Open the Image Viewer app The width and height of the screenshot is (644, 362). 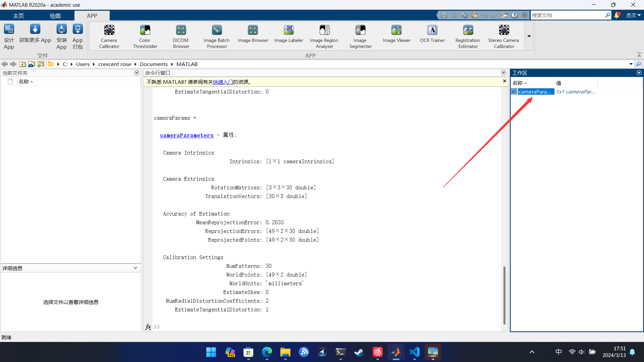tap(396, 34)
